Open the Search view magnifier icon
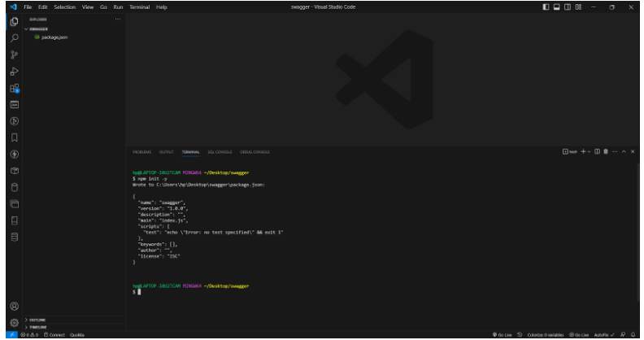 click(14, 38)
